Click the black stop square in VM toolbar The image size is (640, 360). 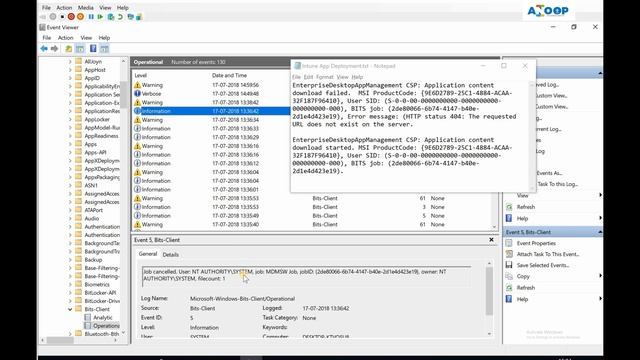click(x=62, y=17)
